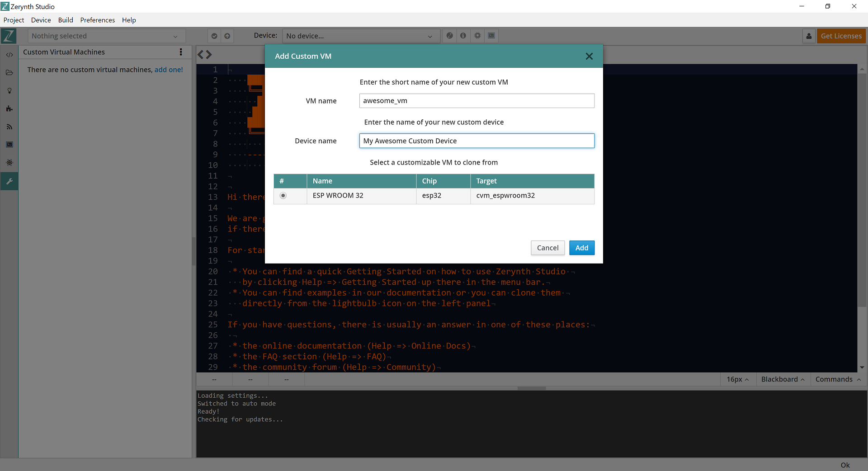Open the puzzle-piece packages sidebar icon
This screenshot has height=471, width=868.
[x=9, y=108]
